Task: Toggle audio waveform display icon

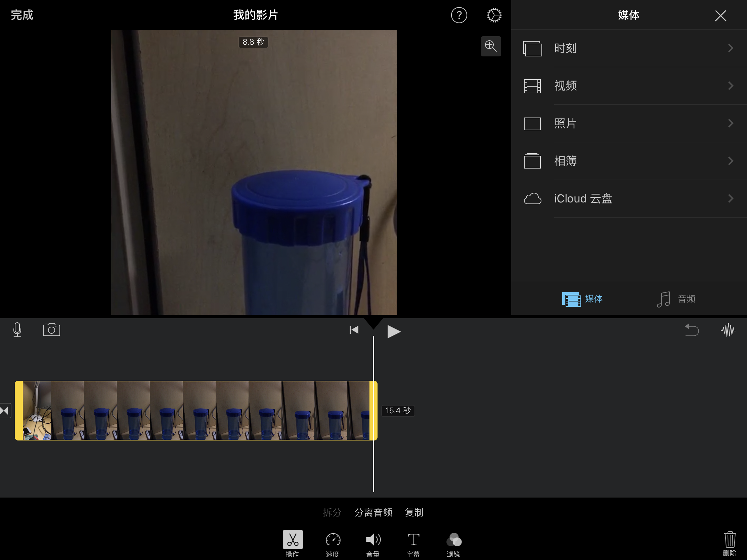Action: (728, 330)
